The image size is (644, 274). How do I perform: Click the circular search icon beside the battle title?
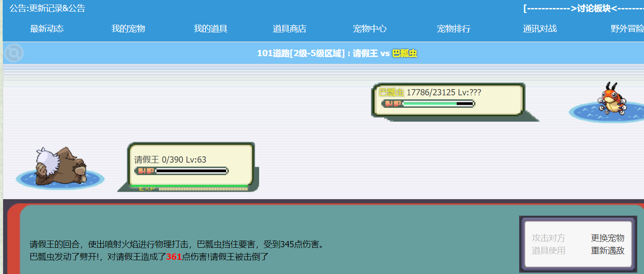coord(14,53)
